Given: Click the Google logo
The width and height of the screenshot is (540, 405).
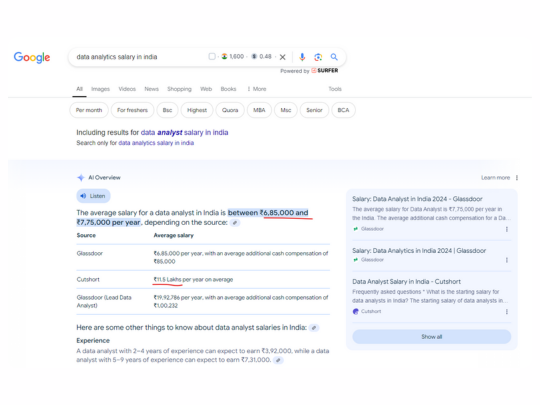Looking at the screenshot, I should coord(32,57).
